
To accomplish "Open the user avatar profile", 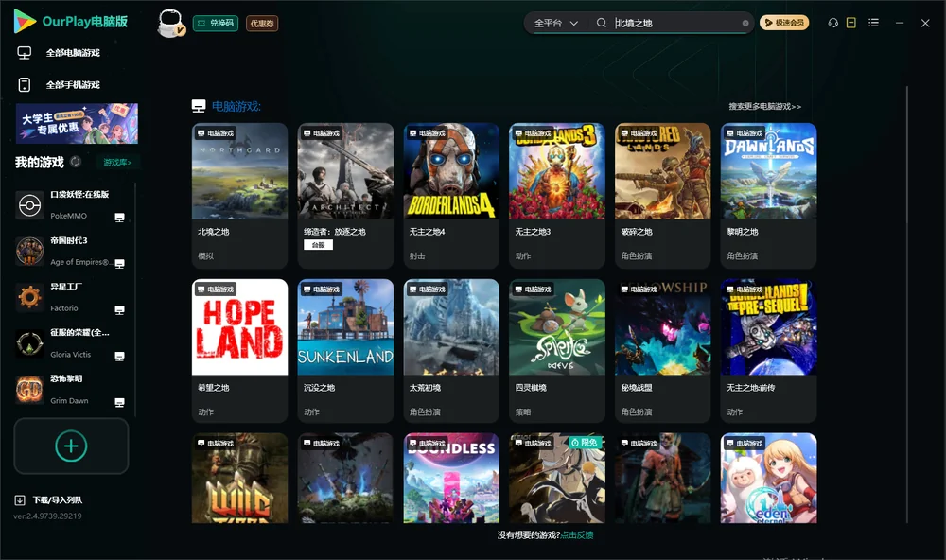I will pos(170,23).
